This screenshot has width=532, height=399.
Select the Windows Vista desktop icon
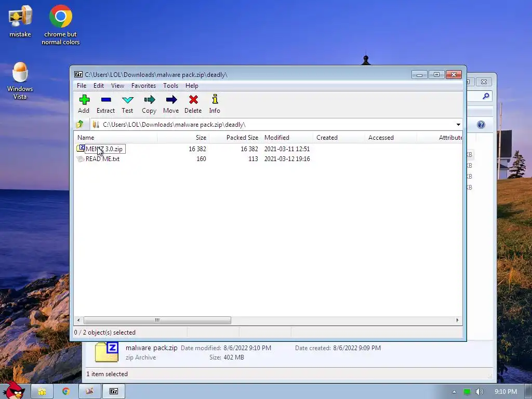click(x=20, y=81)
